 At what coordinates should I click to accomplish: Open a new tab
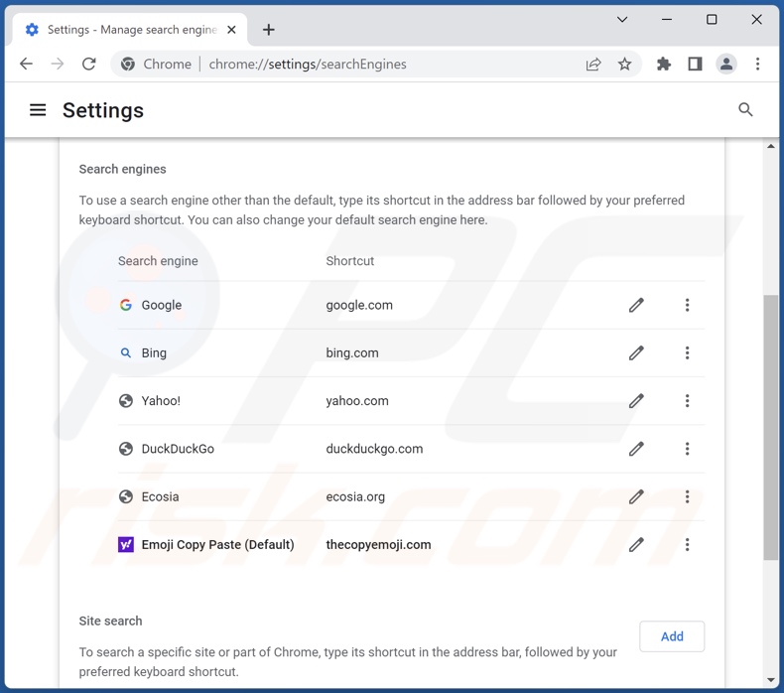(x=269, y=30)
